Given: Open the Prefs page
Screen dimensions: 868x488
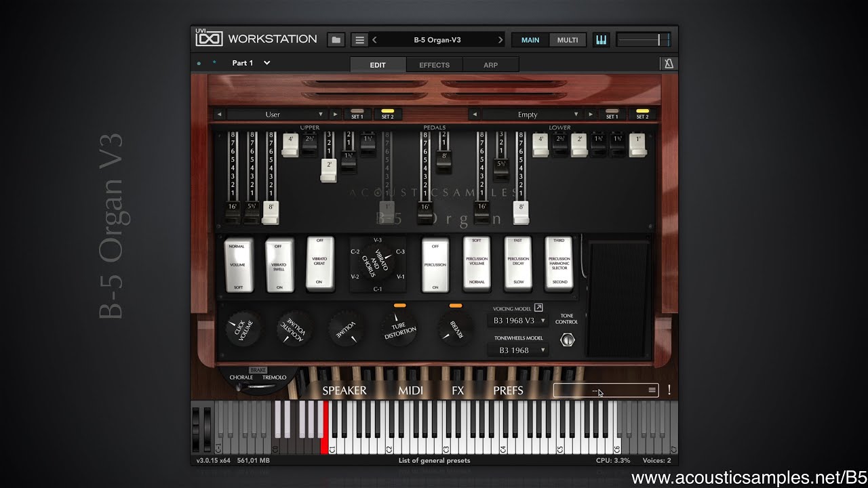Looking at the screenshot, I should click(508, 390).
